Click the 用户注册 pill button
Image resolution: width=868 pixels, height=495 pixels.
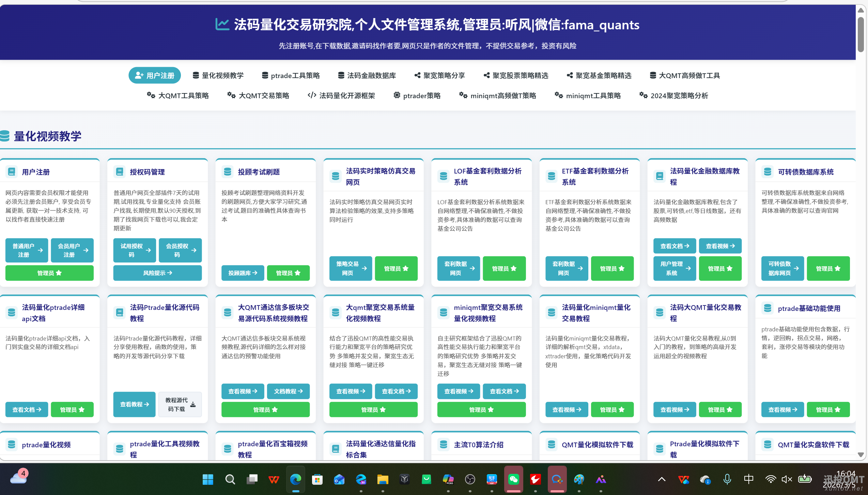tap(155, 75)
